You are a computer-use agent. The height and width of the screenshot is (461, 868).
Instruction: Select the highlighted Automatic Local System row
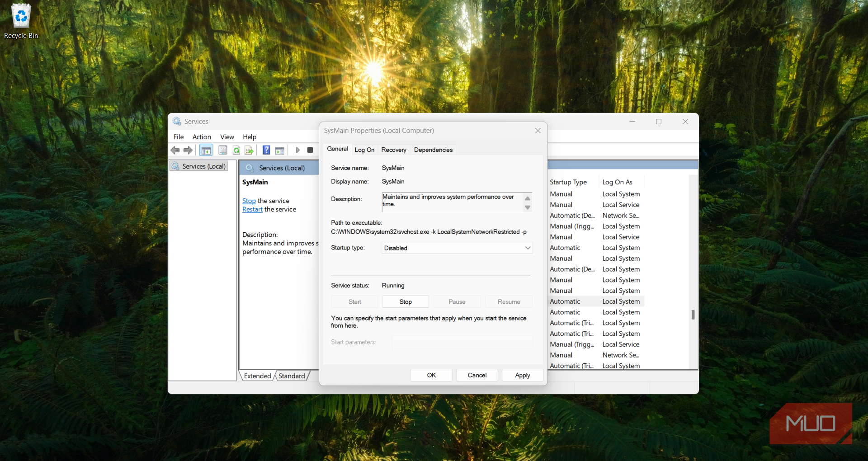point(596,301)
